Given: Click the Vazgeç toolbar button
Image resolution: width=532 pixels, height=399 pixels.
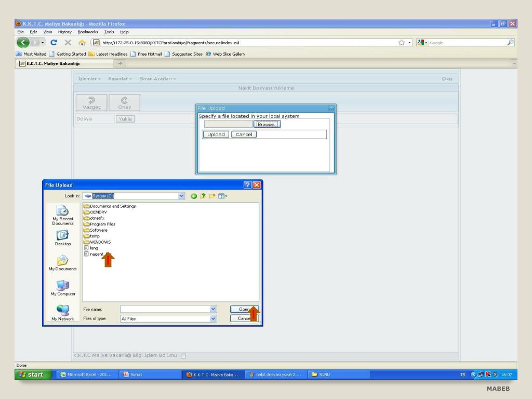Looking at the screenshot, I should click(x=91, y=103).
